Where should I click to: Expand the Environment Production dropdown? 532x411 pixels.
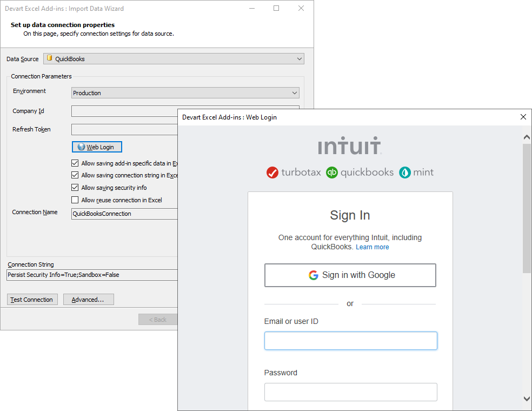tap(185, 92)
